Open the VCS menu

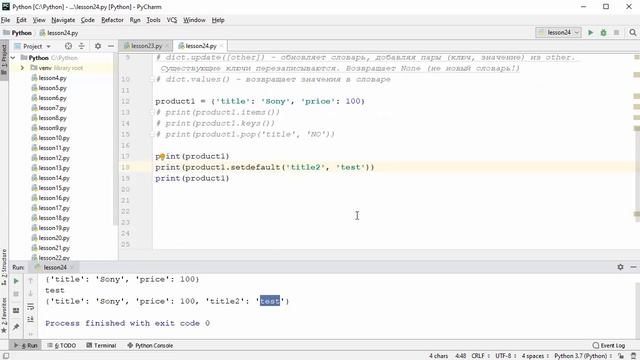(x=172, y=20)
